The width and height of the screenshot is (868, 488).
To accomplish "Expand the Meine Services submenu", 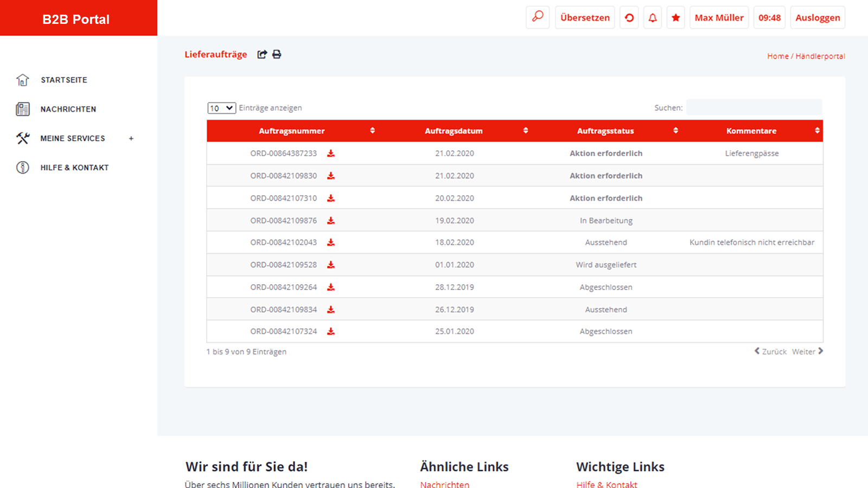I will pyautogui.click(x=131, y=138).
